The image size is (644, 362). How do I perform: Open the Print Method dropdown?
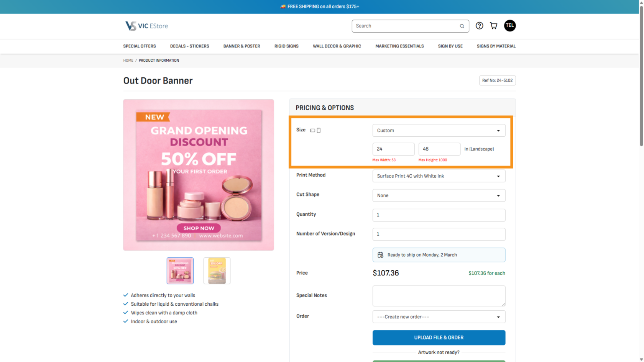[439, 176]
